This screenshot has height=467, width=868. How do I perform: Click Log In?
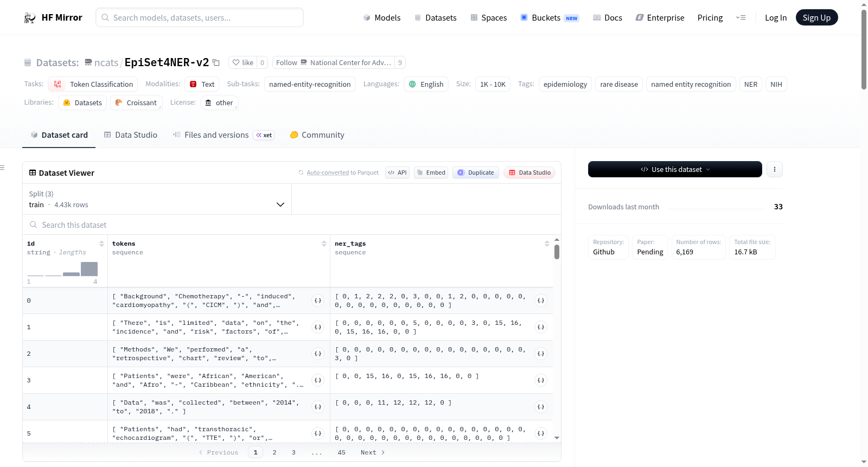click(x=776, y=17)
